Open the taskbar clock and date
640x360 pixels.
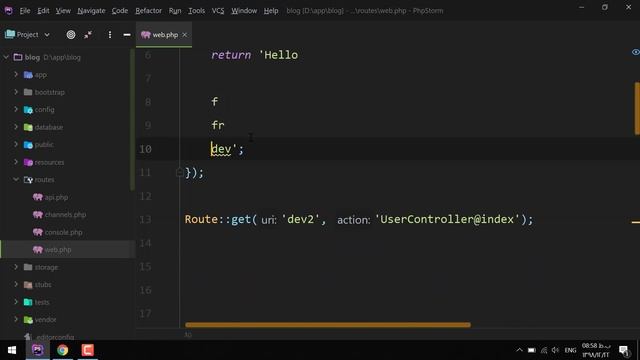pos(596,350)
